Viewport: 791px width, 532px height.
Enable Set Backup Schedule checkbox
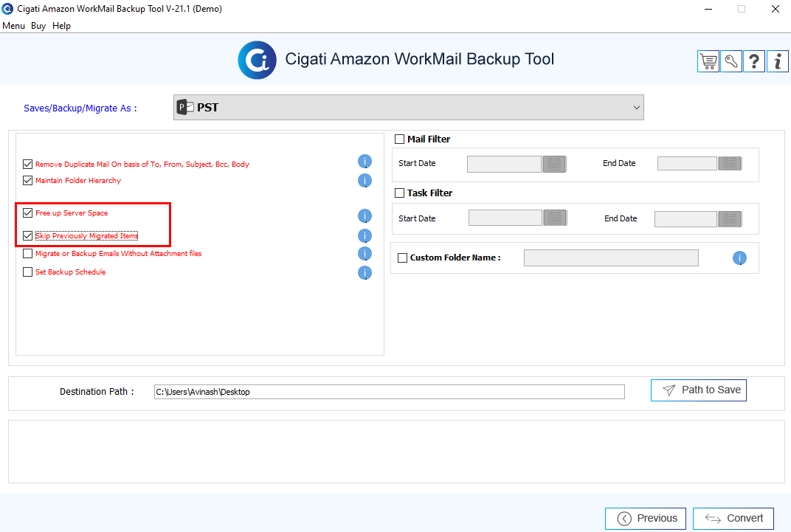pos(28,272)
